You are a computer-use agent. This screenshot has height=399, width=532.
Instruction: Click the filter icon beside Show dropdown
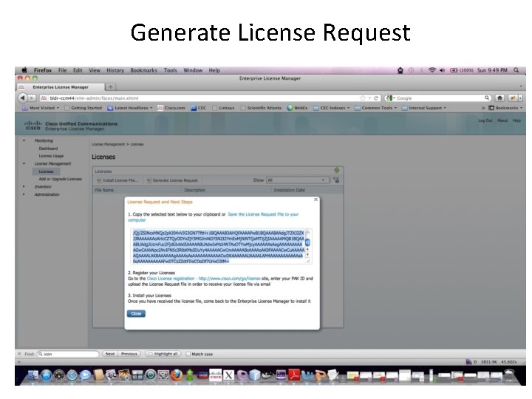click(336, 180)
